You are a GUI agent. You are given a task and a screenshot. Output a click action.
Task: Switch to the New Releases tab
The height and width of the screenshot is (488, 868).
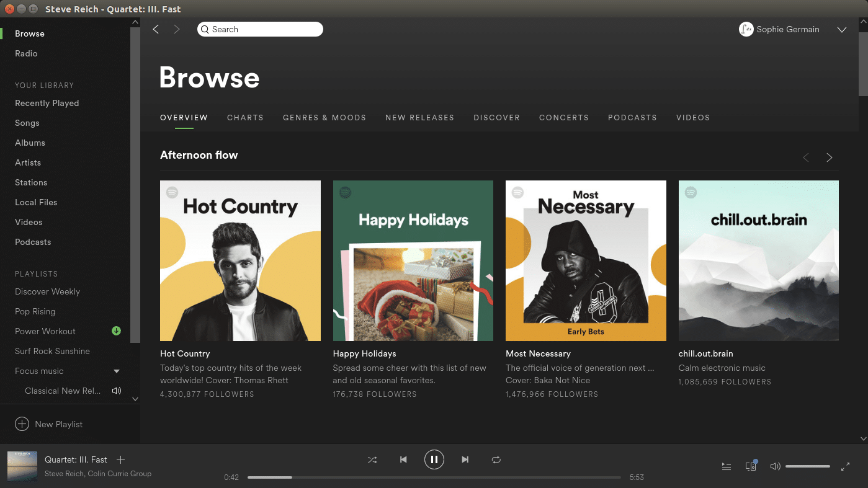click(419, 117)
